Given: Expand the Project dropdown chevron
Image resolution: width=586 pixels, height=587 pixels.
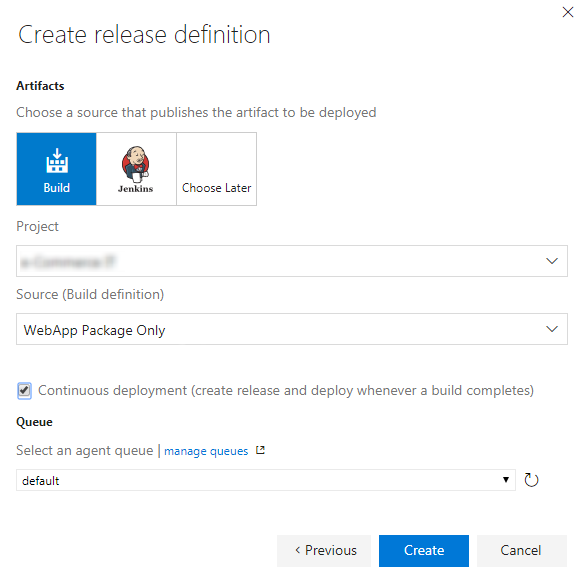Looking at the screenshot, I should 552,261.
